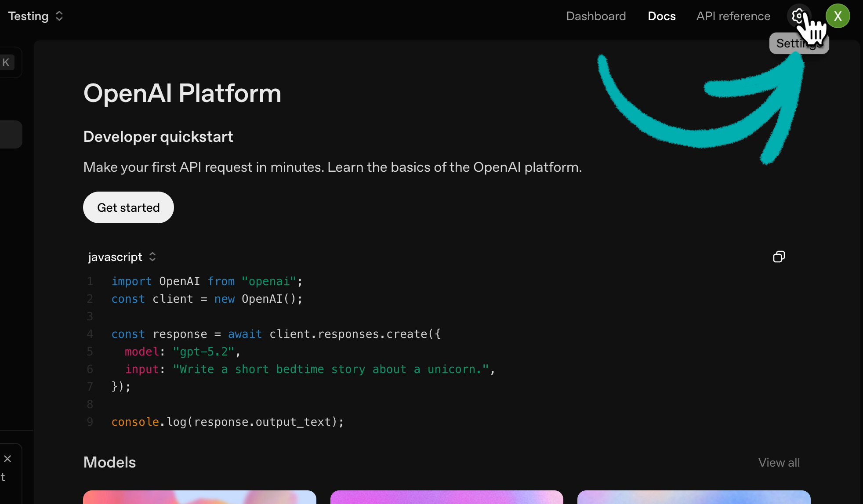Switch to the Docs tab
863x504 pixels.
[661, 16]
